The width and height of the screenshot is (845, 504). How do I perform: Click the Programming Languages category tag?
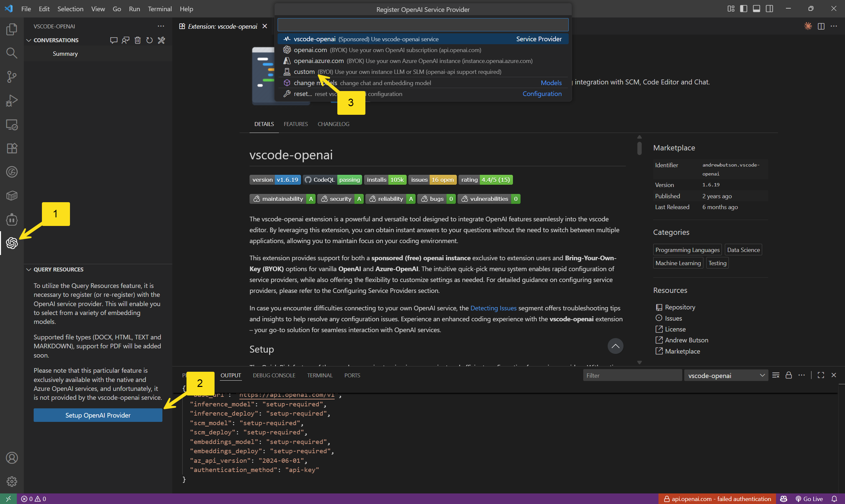pos(687,250)
